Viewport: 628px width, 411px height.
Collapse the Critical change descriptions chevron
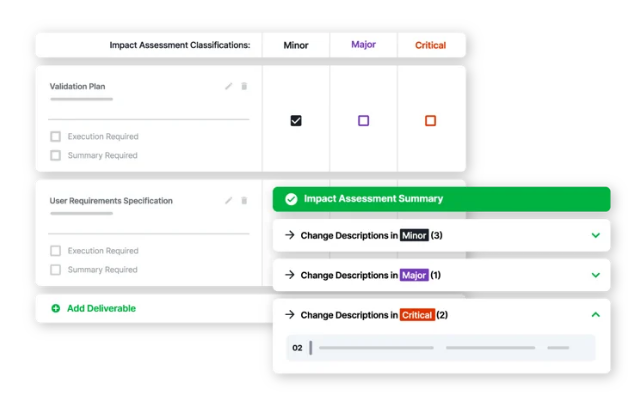[x=595, y=314]
